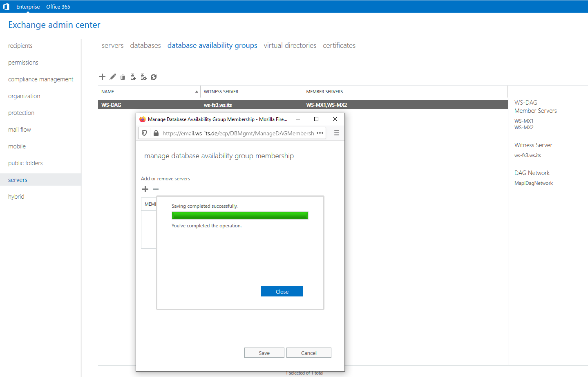Click the new DAG network server-gear icon
Image resolution: width=588 pixels, height=377 pixels.
pyautogui.click(x=143, y=77)
